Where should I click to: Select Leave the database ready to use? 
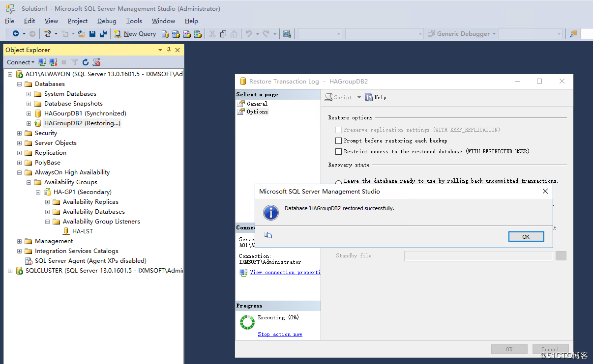(x=339, y=181)
